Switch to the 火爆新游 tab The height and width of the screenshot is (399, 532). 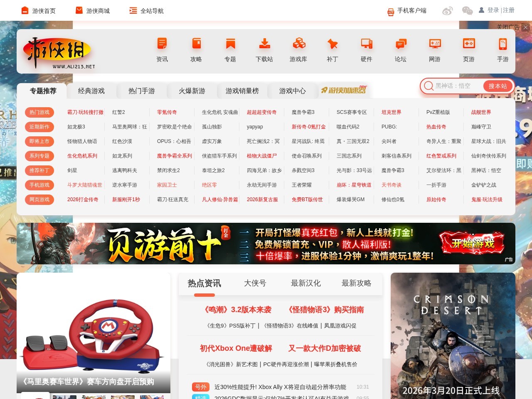(192, 91)
